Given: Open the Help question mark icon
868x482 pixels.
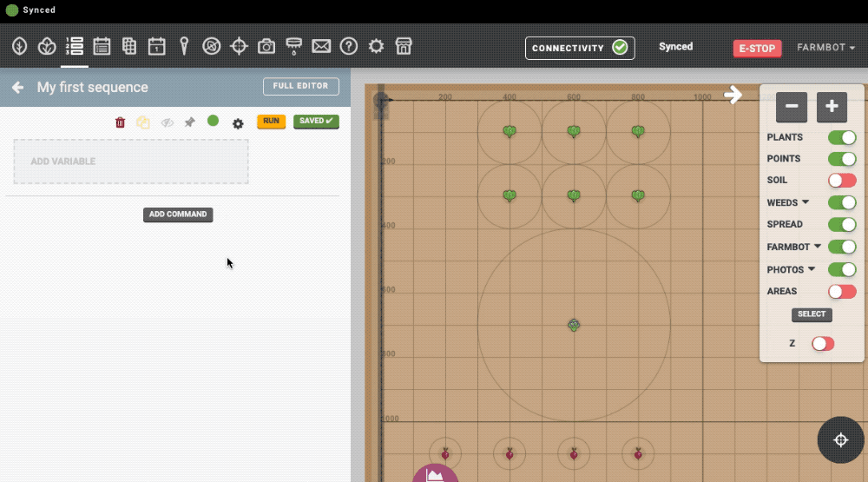Looking at the screenshot, I should 349,46.
